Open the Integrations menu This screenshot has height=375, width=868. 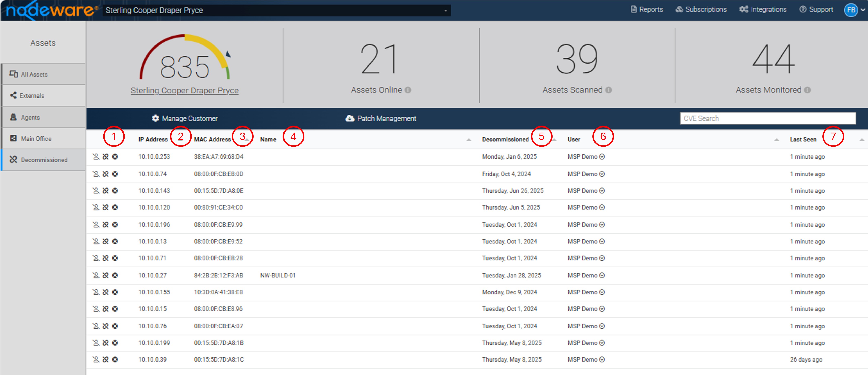[x=763, y=9]
